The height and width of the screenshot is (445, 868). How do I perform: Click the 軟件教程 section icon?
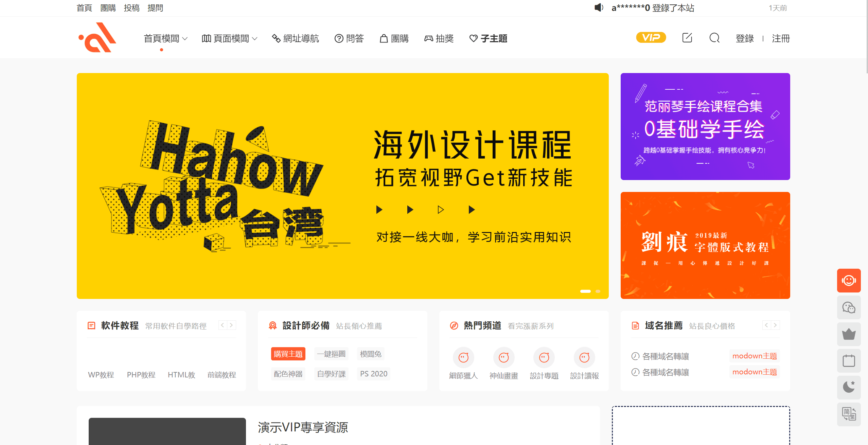click(x=91, y=325)
